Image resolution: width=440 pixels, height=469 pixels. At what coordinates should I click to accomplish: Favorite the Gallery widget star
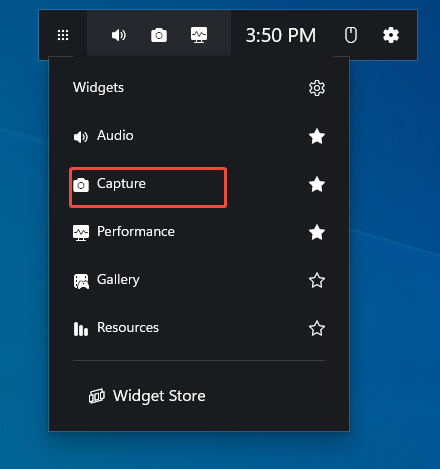click(x=317, y=280)
